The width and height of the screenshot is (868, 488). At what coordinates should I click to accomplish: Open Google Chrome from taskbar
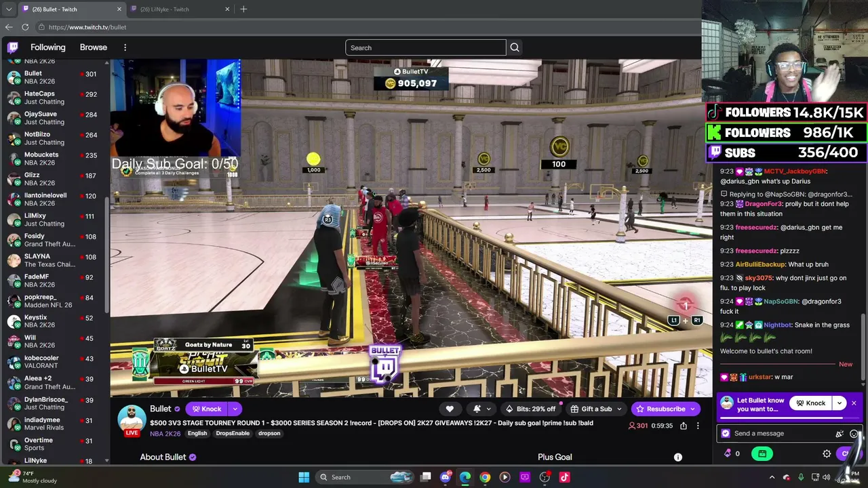pos(485,477)
